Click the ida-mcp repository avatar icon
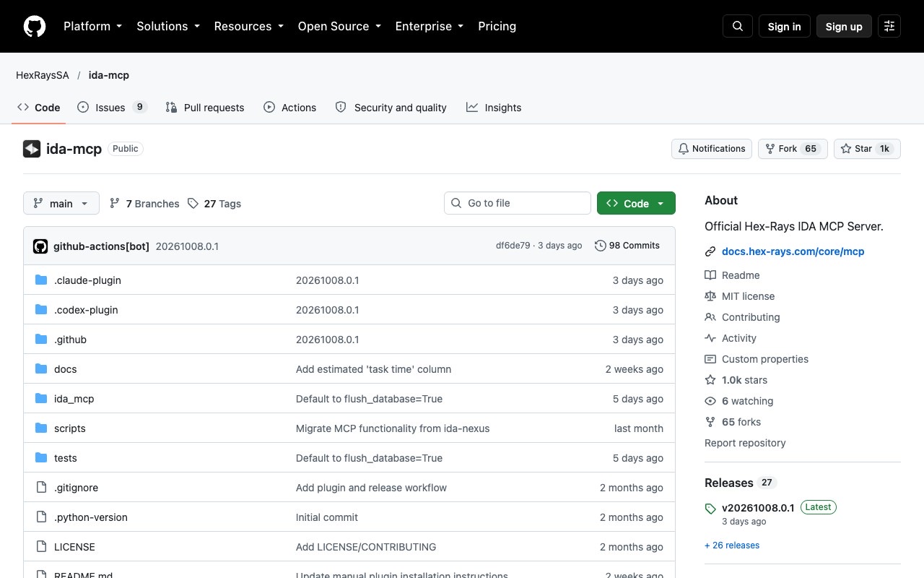 click(x=32, y=149)
